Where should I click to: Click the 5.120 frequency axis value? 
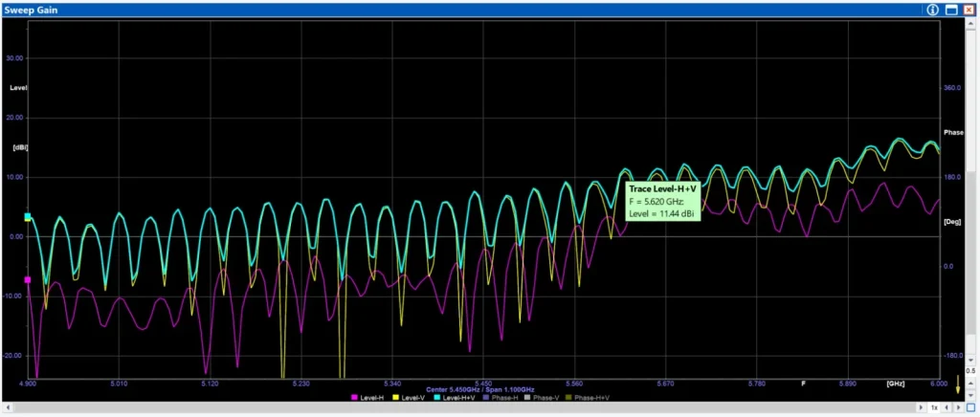(210, 384)
